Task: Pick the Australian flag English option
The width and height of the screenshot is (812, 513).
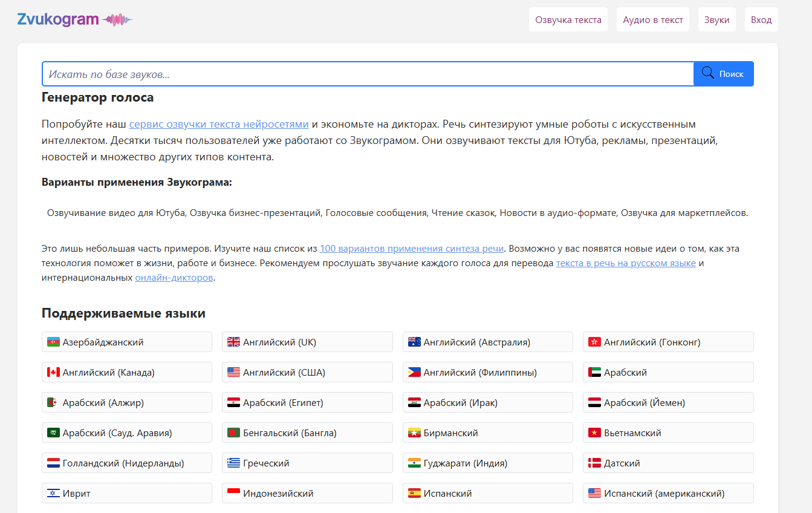Action: click(x=487, y=342)
